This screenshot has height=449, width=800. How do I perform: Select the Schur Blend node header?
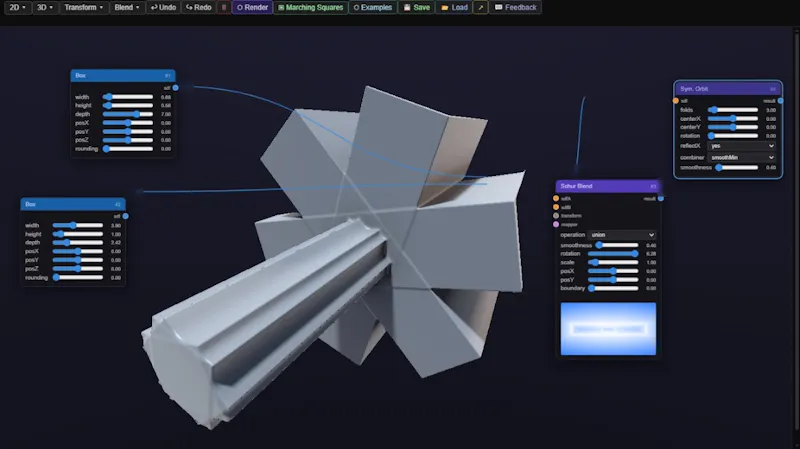tap(608, 186)
